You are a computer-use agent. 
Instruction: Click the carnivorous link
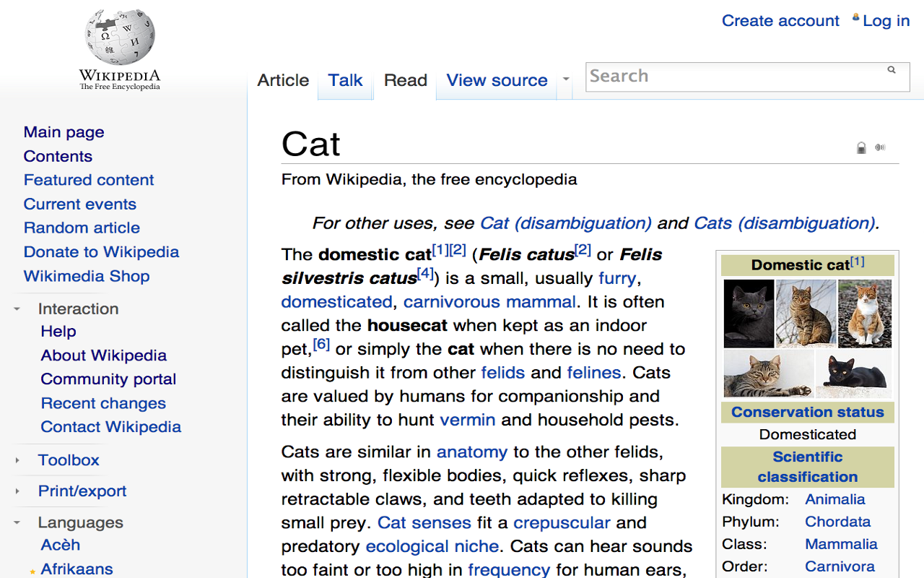pos(453,301)
